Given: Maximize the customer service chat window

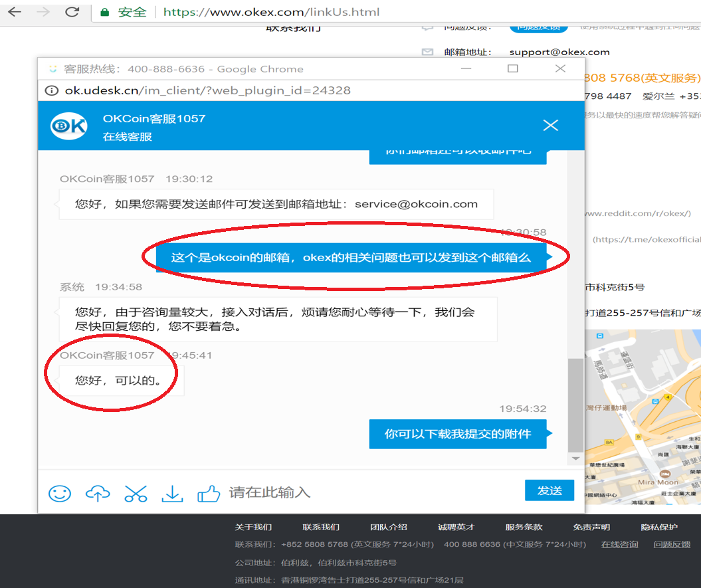Looking at the screenshot, I should pyautogui.click(x=512, y=68).
